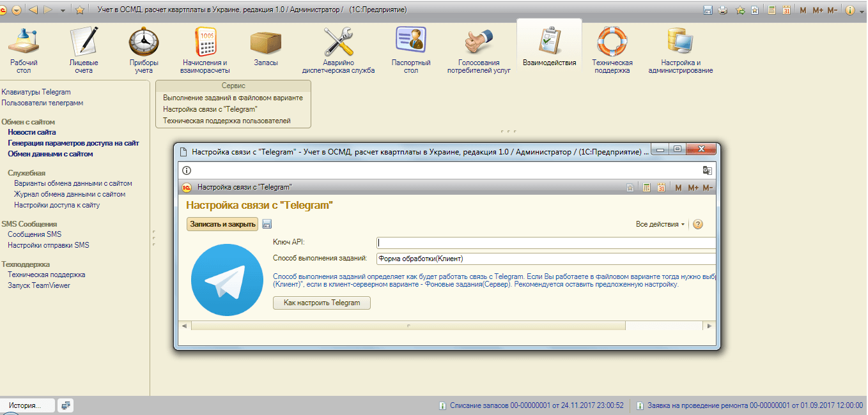
Task: Click the info icon in dialog's top bar
Action: pyautogui.click(x=187, y=170)
